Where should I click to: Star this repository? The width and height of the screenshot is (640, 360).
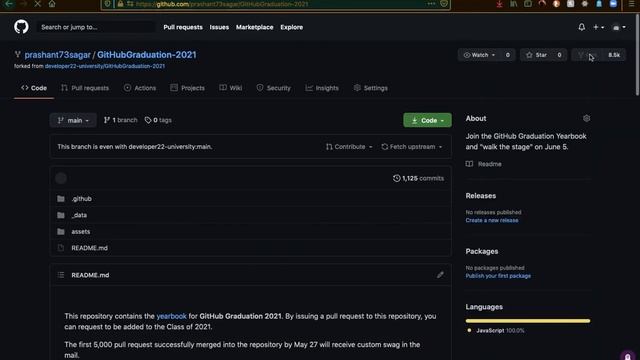click(537, 55)
